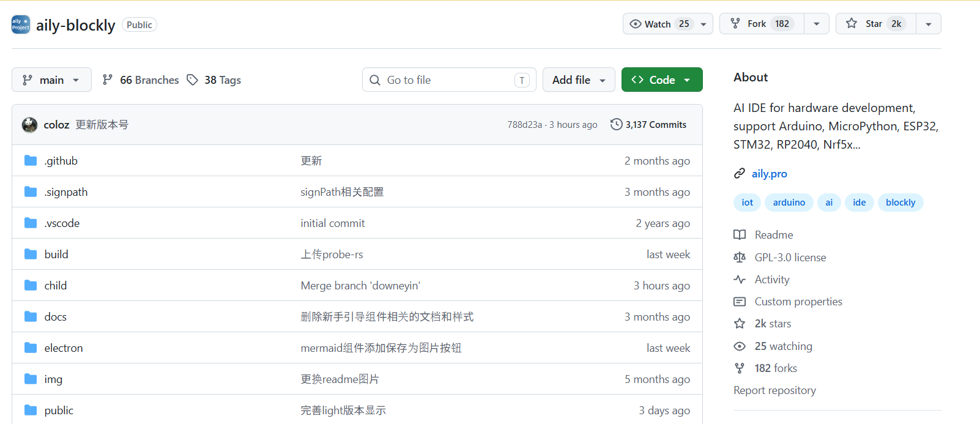Open the Star lists dropdown arrow
Image resolution: width=980 pixels, height=424 pixels.
coord(929,24)
